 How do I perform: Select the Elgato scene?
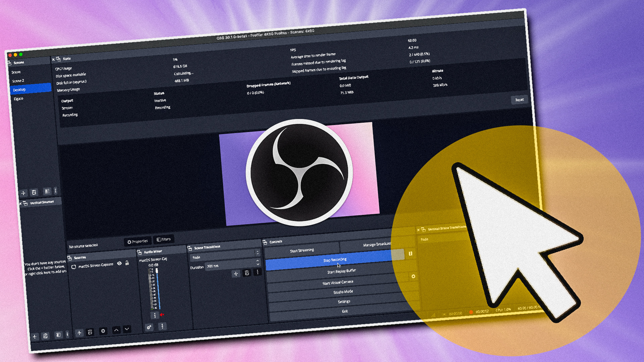(19, 99)
